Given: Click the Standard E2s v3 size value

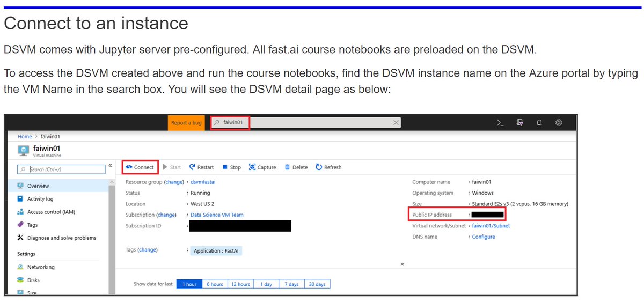Looking at the screenshot, I should (x=519, y=204).
